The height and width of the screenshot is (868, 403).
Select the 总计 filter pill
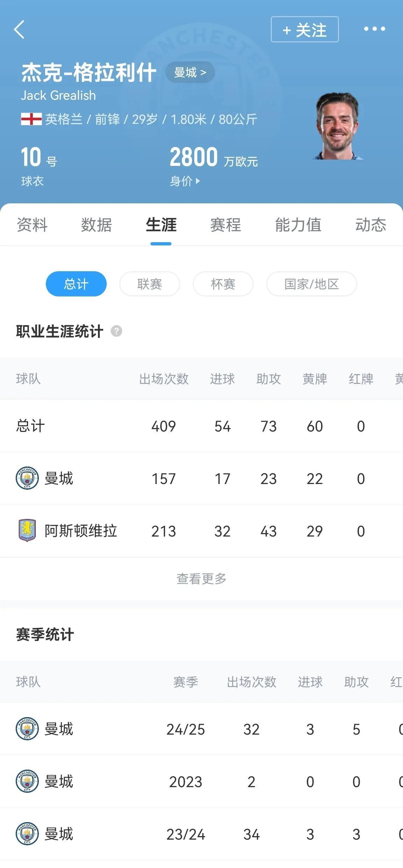point(76,284)
